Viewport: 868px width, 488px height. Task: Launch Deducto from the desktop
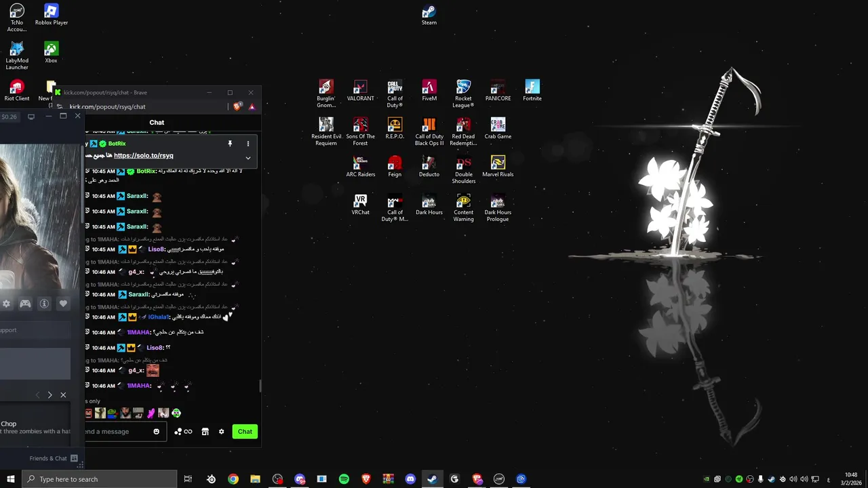429,167
